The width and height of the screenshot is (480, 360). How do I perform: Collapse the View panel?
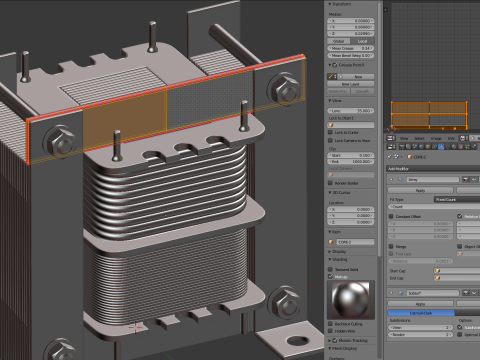pyautogui.click(x=330, y=100)
